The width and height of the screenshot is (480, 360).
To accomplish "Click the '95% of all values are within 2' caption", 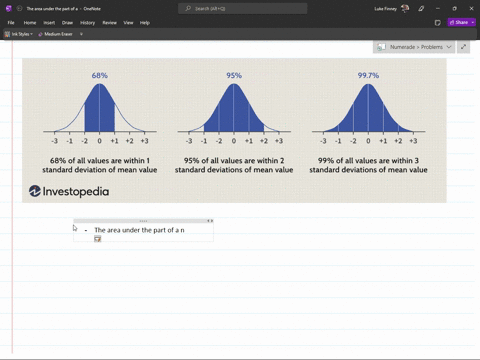I will (x=234, y=161).
